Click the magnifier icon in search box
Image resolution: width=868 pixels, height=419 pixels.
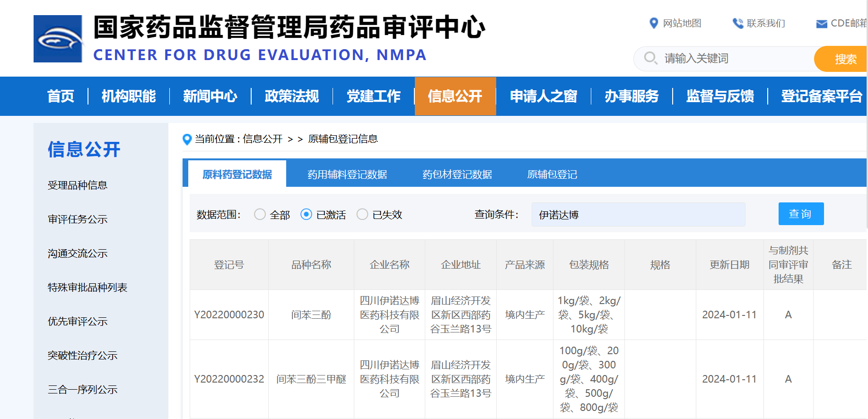(650, 58)
